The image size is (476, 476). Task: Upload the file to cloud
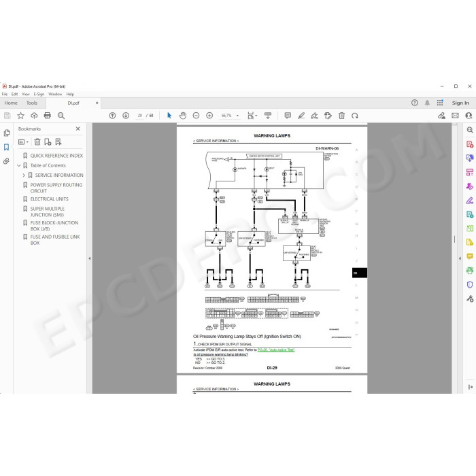click(x=34, y=116)
